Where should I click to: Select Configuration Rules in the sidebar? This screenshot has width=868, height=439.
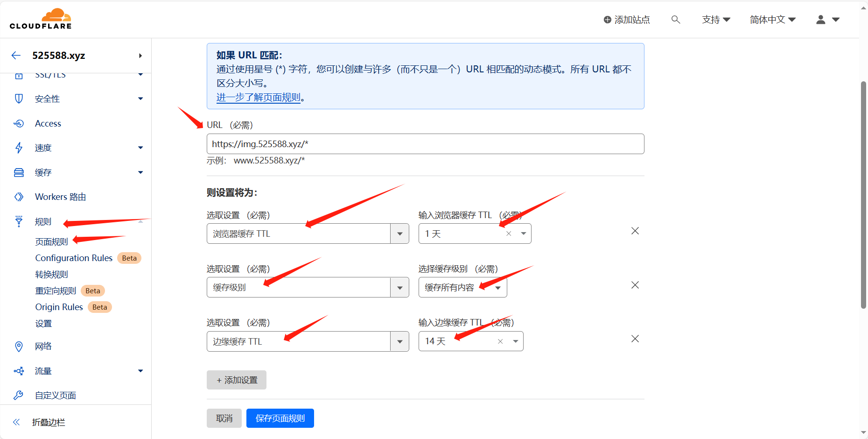74,258
